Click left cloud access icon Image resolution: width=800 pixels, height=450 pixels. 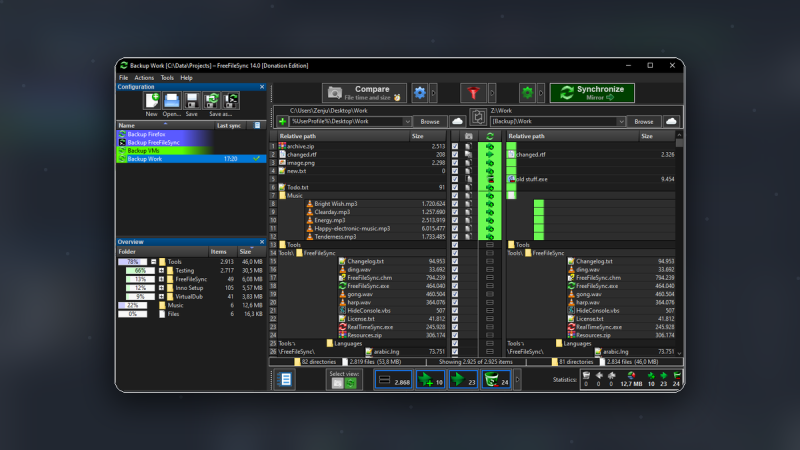(458, 121)
